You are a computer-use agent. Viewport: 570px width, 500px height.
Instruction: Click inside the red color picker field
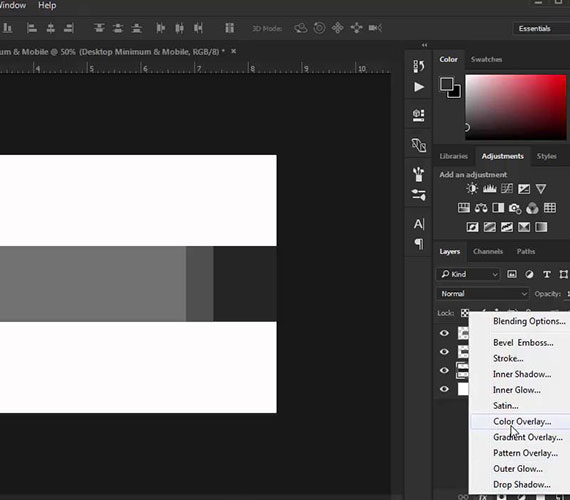pyautogui.click(x=515, y=107)
